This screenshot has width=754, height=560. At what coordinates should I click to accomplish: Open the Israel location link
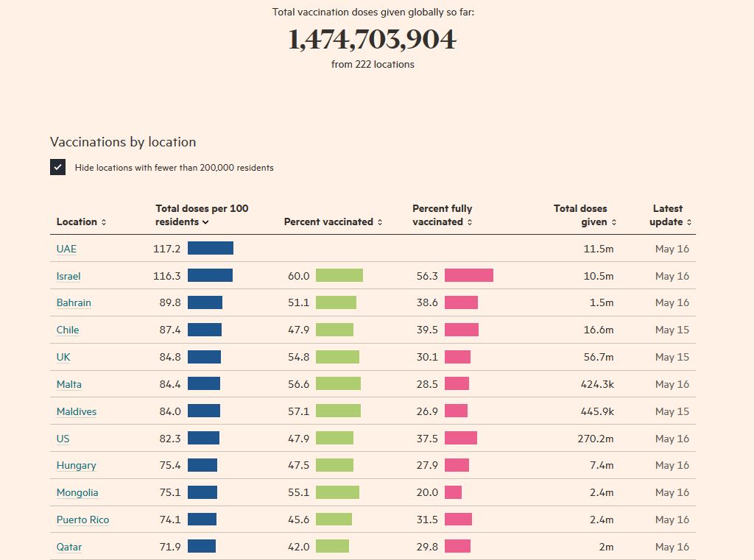68,276
